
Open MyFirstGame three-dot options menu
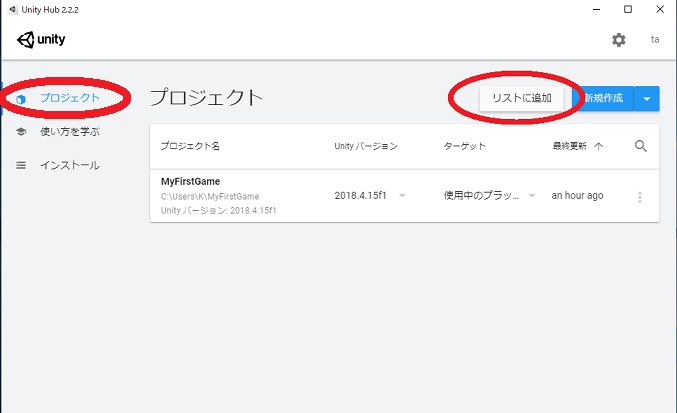(640, 197)
